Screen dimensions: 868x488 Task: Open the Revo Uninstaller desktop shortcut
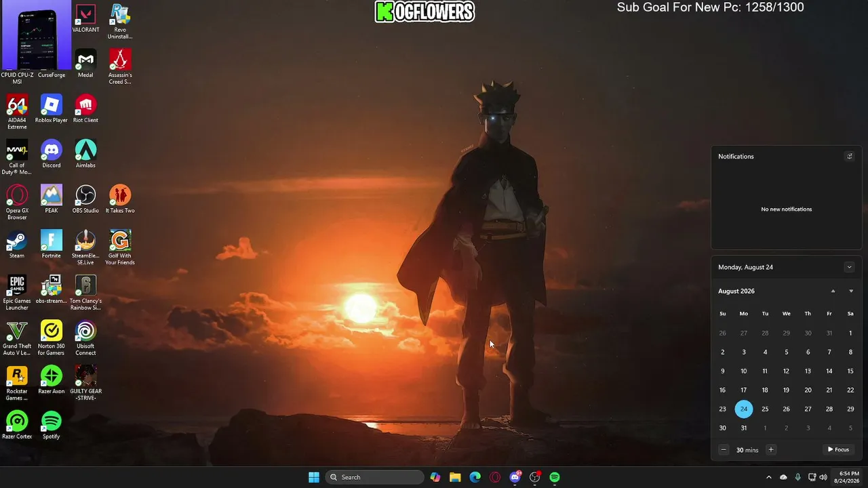coord(120,22)
